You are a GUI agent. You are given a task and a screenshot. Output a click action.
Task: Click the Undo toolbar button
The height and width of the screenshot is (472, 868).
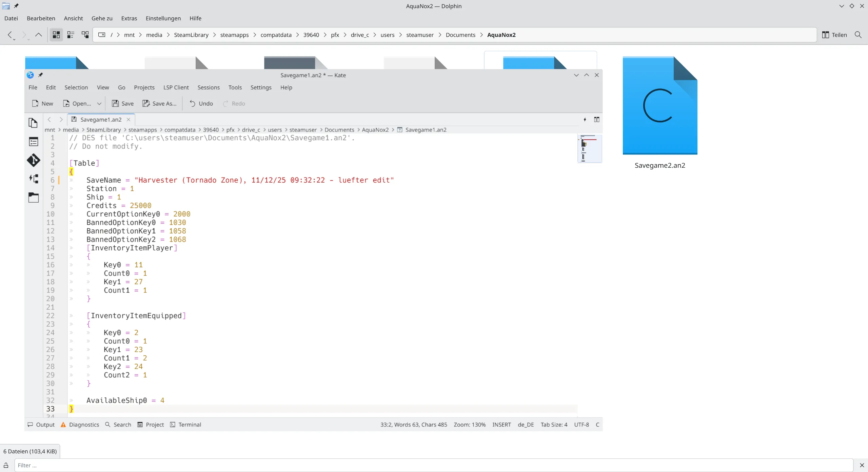click(x=201, y=103)
